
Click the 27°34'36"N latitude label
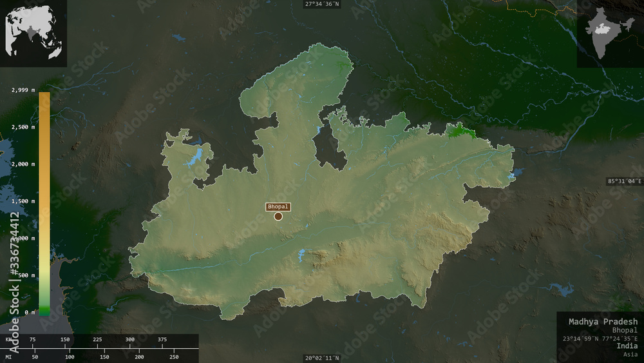pyautogui.click(x=322, y=4)
